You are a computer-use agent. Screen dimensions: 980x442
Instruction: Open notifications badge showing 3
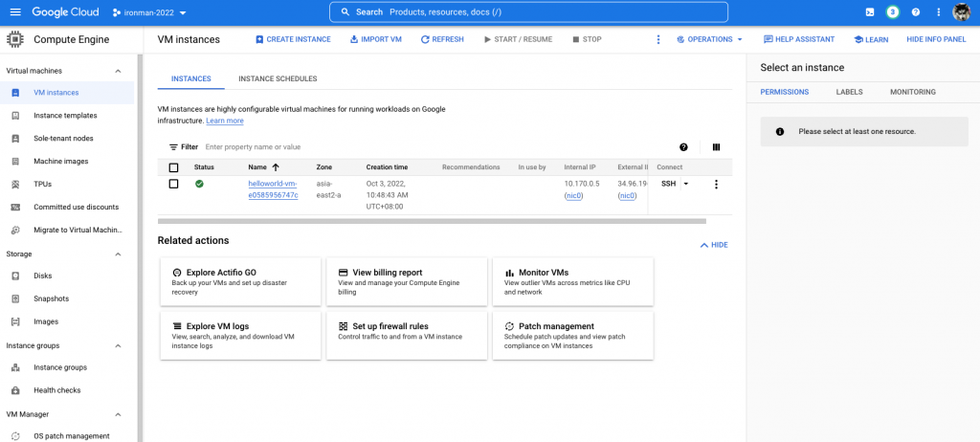(893, 11)
